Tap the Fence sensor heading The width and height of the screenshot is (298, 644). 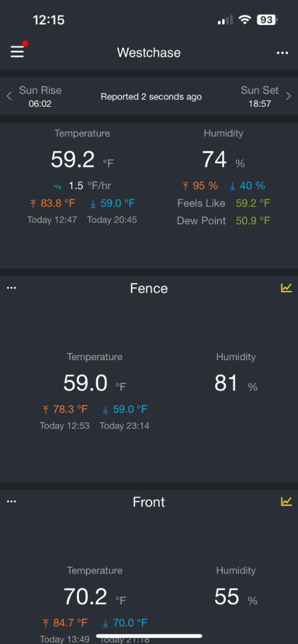coord(149,289)
